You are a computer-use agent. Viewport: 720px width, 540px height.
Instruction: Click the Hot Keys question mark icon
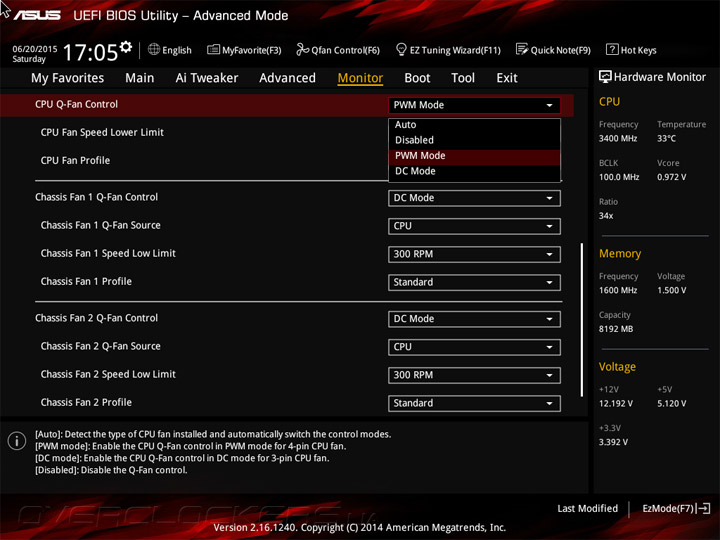point(612,49)
